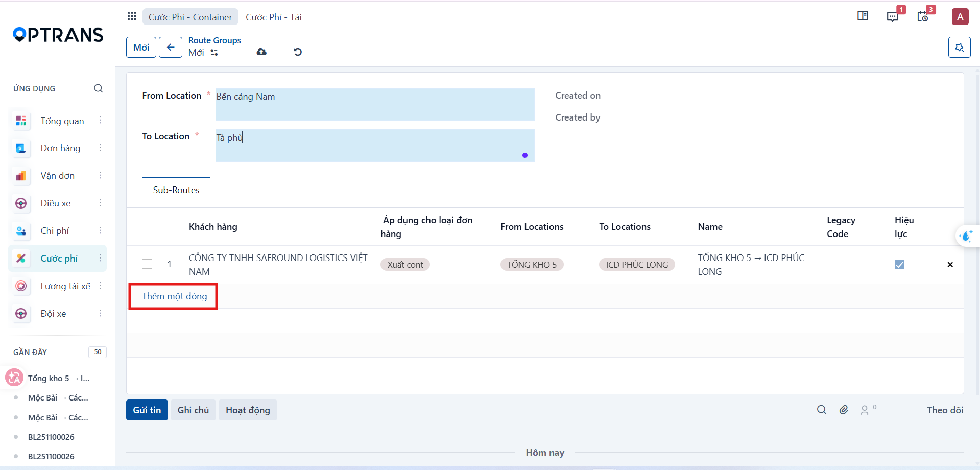Delete row 1 with the X icon
The width and height of the screenshot is (980, 470).
(950, 265)
